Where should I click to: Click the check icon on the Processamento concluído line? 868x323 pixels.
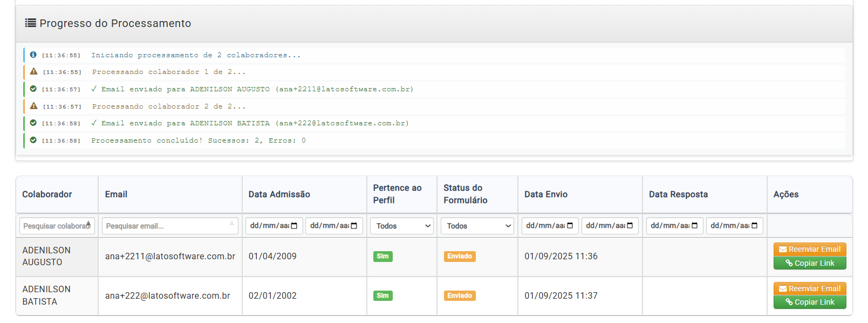pyautogui.click(x=33, y=140)
